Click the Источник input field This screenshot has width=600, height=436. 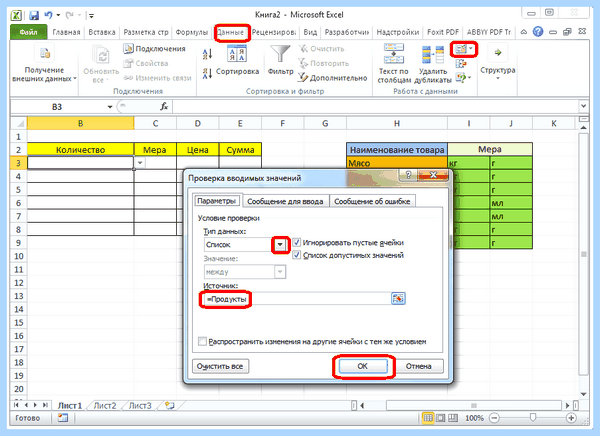[x=297, y=299]
